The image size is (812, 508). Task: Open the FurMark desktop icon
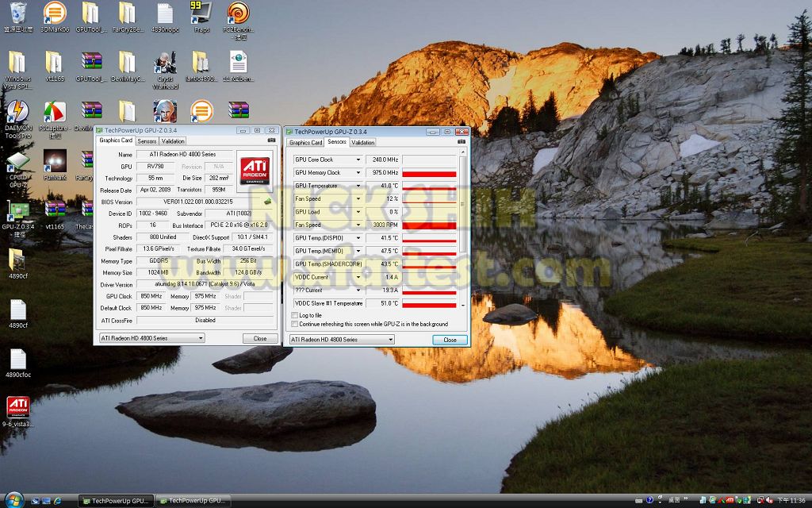click(55, 161)
